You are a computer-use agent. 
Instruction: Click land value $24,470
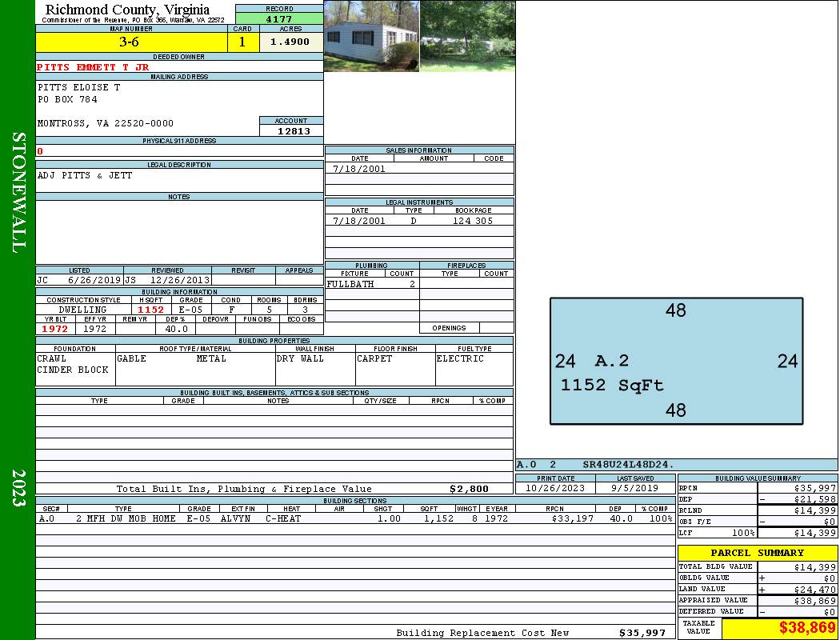815,589
